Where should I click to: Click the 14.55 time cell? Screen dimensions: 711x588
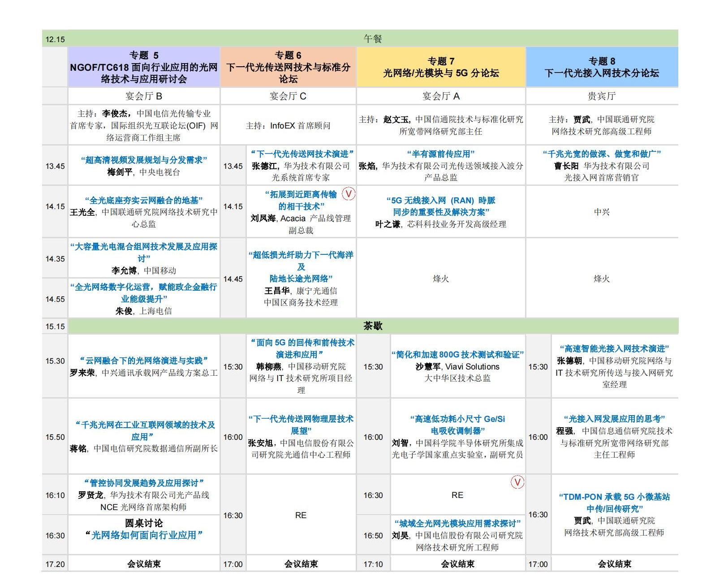point(55,299)
